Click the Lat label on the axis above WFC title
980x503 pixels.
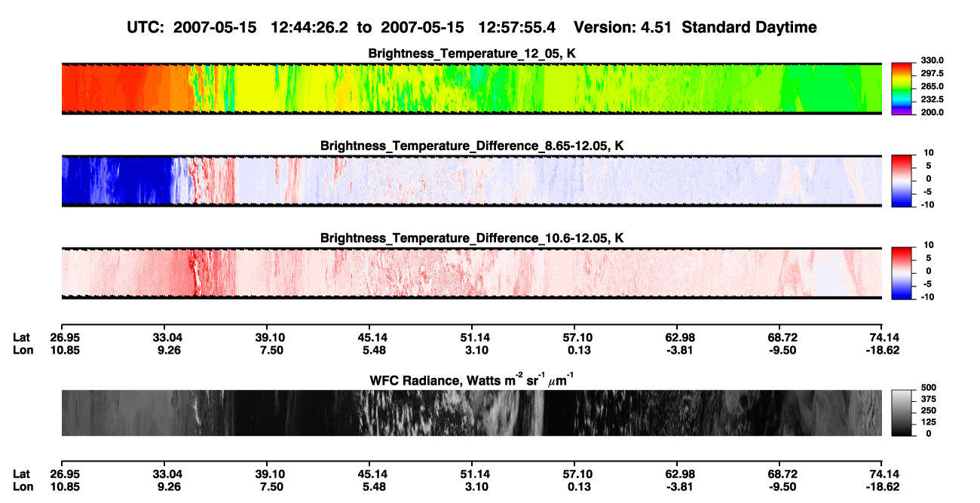[x=21, y=337]
